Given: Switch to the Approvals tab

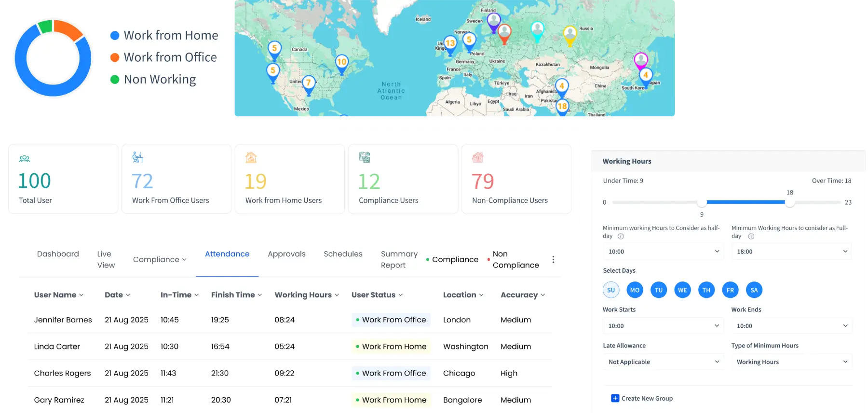Looking at the screenshot, I should coord(286,254).
